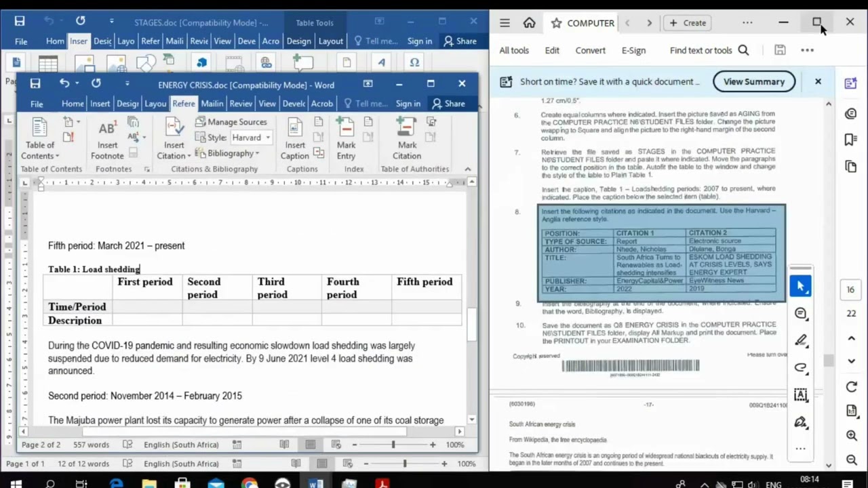Open All tools in Acrobat
The height and width of the screenshot is (488, 868).
514,50
